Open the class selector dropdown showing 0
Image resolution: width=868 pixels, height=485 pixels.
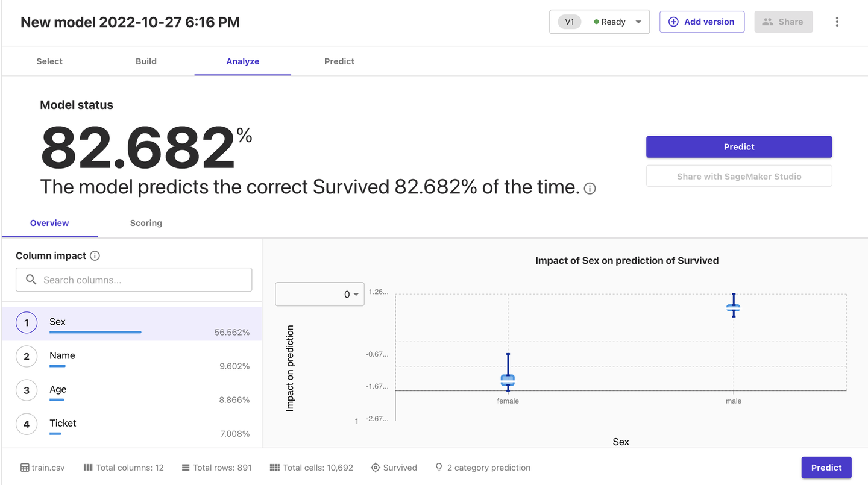319,294
